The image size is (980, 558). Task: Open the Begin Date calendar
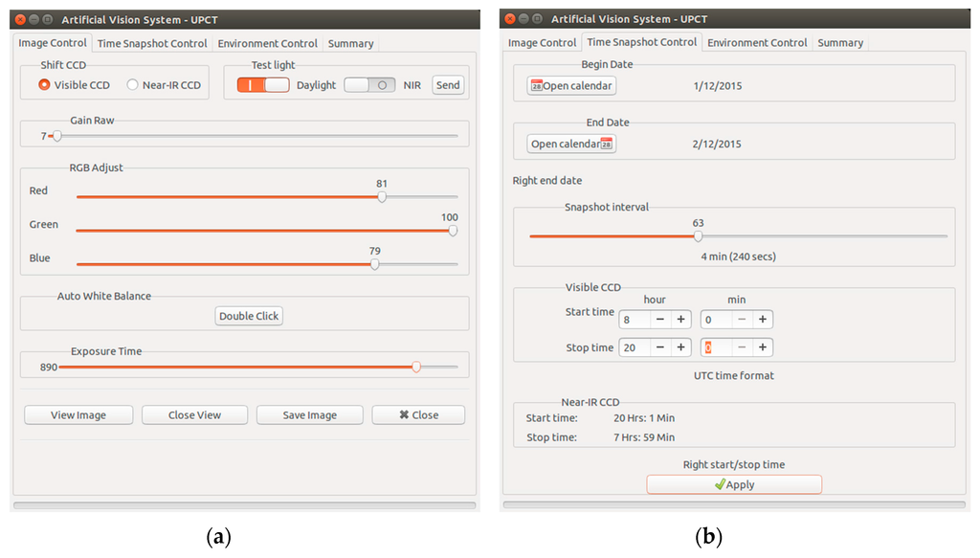(571, 86)
